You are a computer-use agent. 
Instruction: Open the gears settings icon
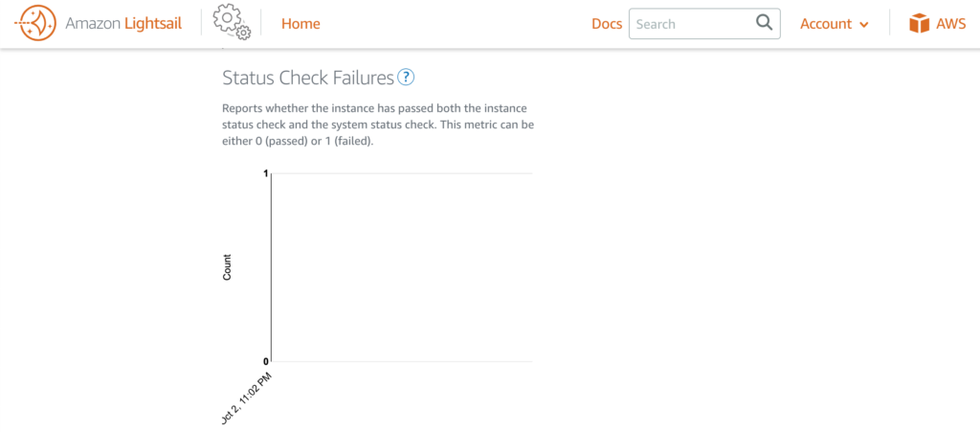click(x=232, y=22)
